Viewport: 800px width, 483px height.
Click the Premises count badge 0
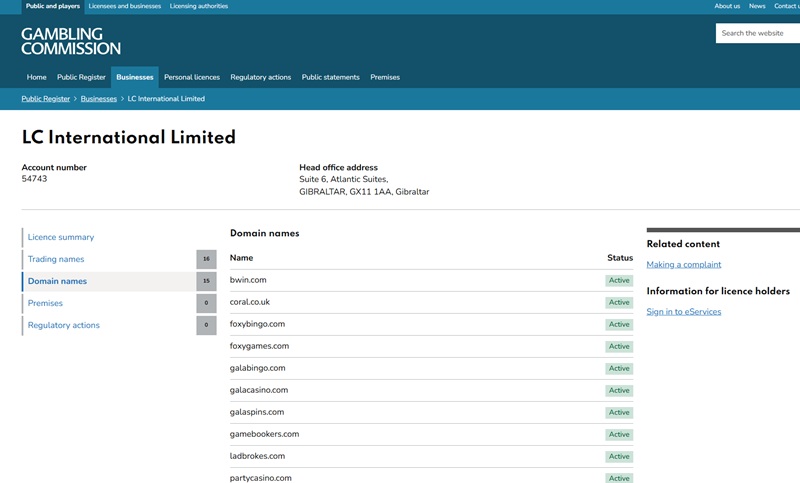[x=206, y=303]
